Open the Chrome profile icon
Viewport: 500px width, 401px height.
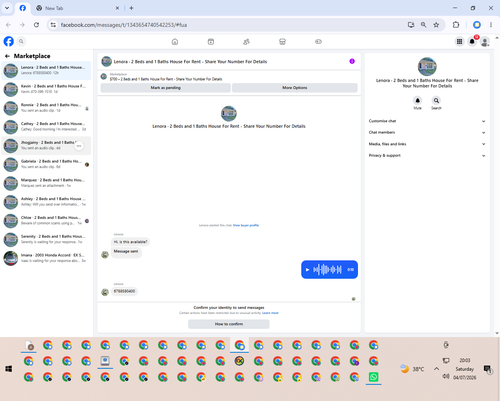(x=477, y=25)
